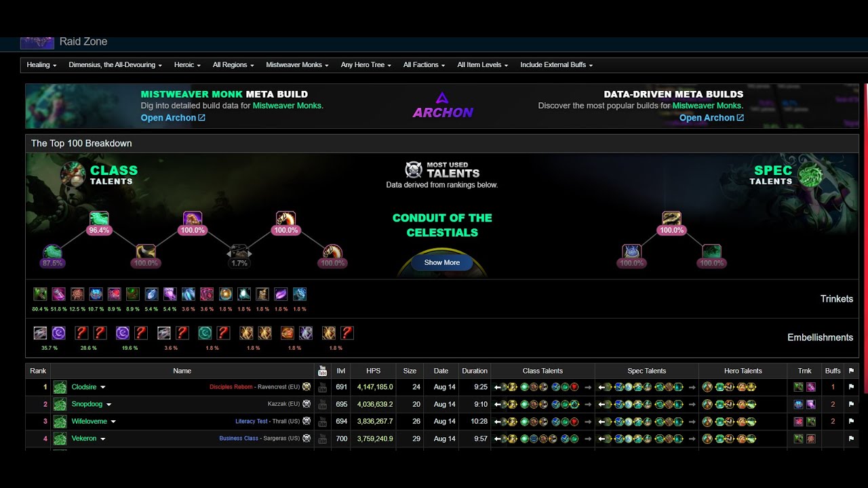Click the HPS value 4,147,185.0
Viewport: 868px width, 488px height.
click(x=375, y=387)
